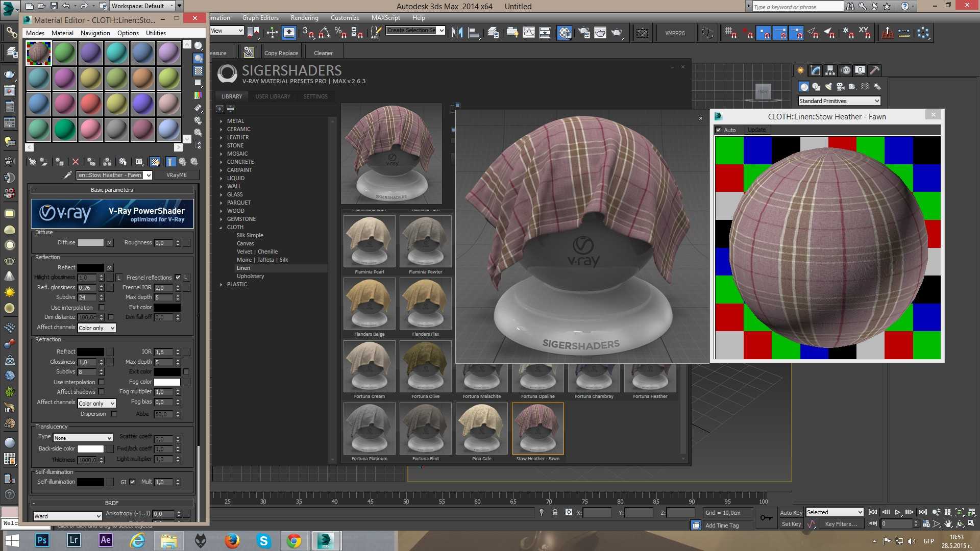Open Skype from the taskbar
The image size is (980, 551).
263,540
